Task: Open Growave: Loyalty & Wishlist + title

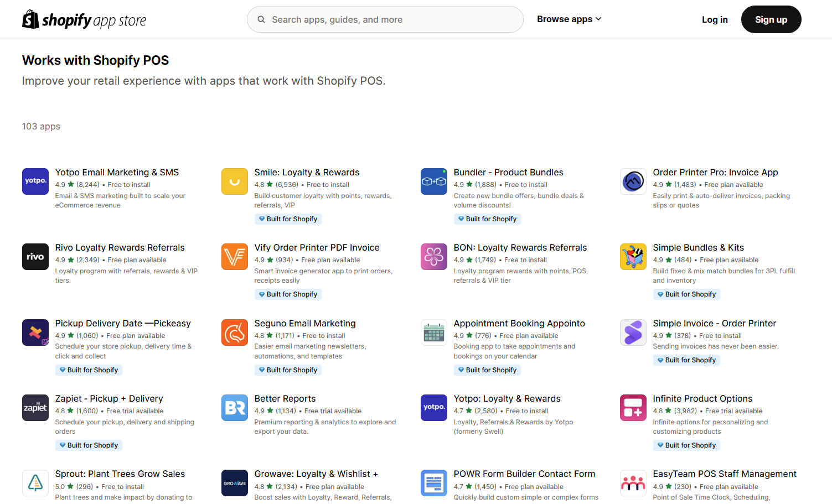Action: click(316, 474)
